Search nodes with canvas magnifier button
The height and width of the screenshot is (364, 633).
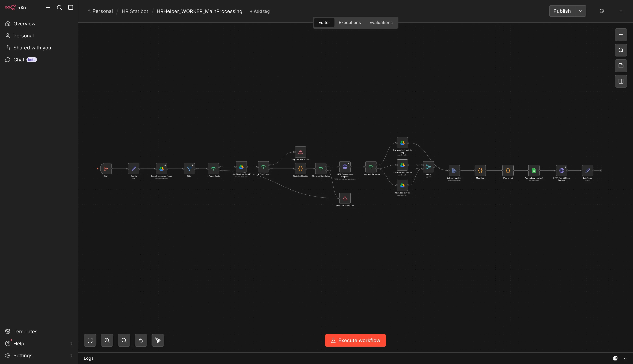pos(621,50)
